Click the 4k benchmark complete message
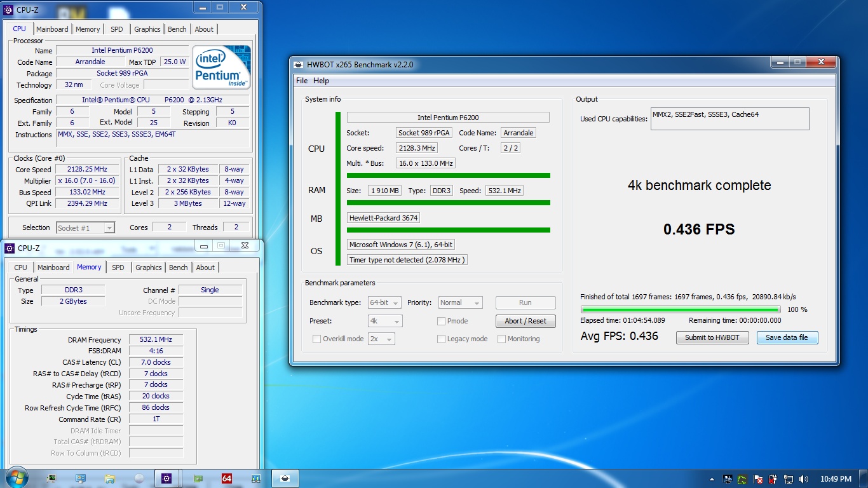 pyautogui.click(x=699, y=186)
